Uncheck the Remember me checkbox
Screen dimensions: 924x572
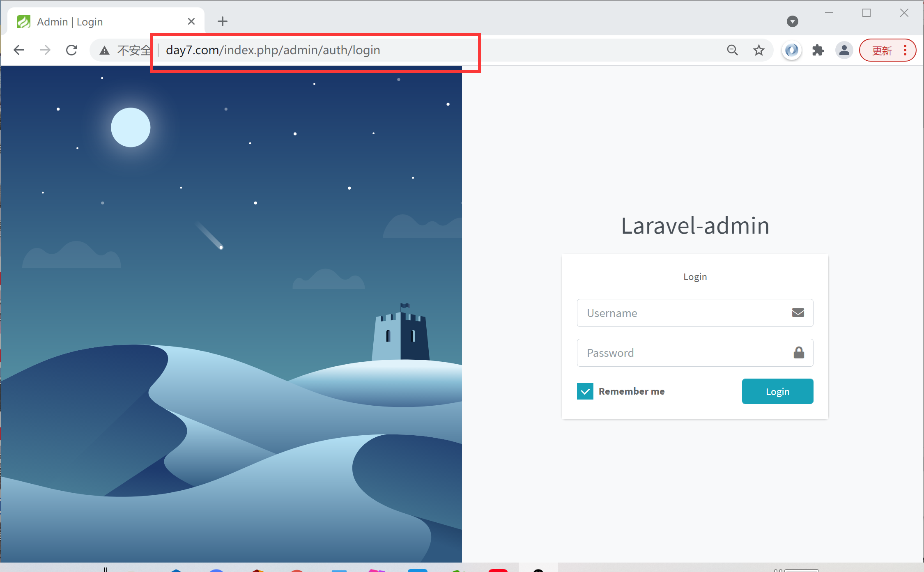click(x=585, y=391)
